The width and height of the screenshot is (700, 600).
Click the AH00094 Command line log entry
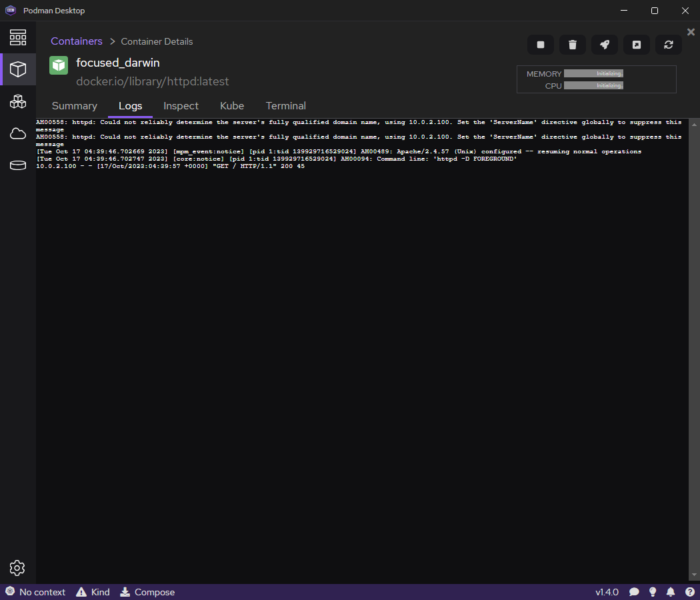click(x=277, y=159)
